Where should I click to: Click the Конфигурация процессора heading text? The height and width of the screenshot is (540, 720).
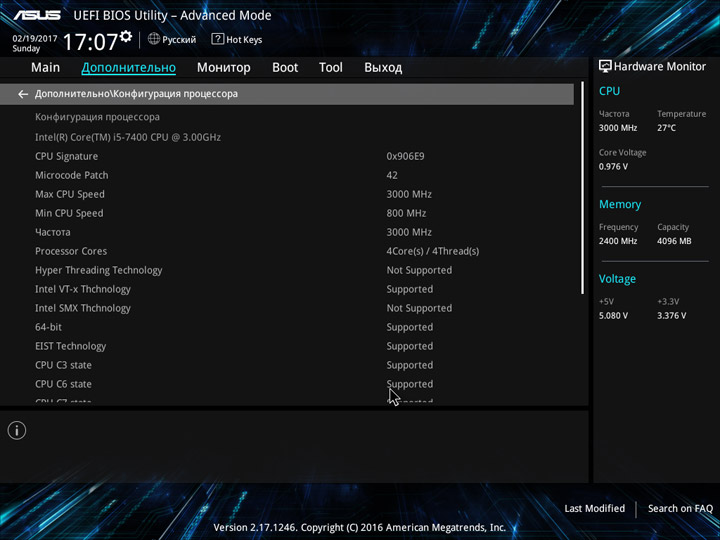click(x=97, y=117)
